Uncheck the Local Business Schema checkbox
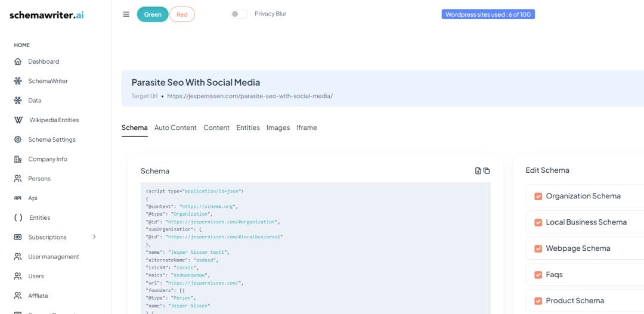Screen dimensions: 644x314 pyautogui.click(x=538, y=222)
